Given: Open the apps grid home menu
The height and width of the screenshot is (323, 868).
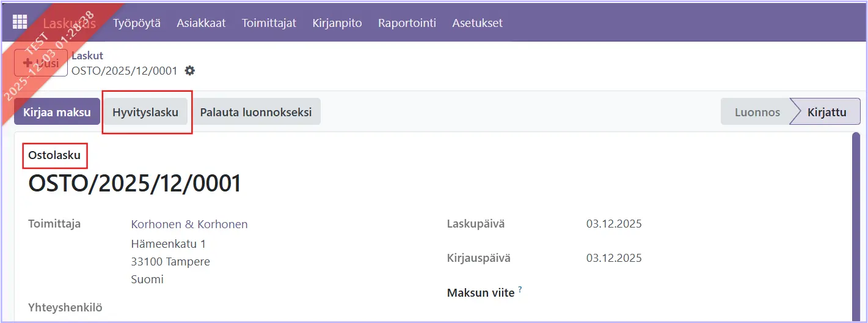Looking at the screenshot, I should pos(20,23).
